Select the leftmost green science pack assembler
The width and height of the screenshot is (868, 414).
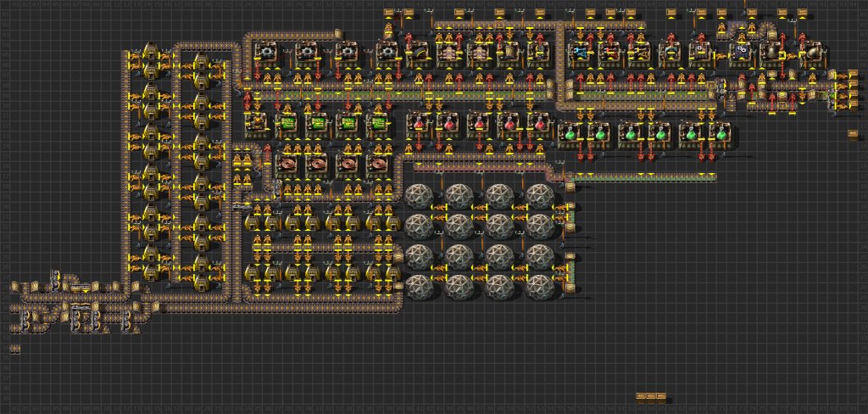[x=570, y=134]
